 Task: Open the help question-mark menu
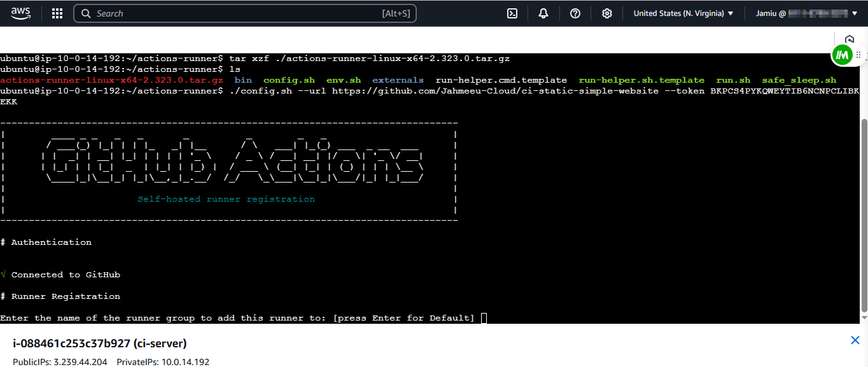pyautogui.click(x=575, y=13)
